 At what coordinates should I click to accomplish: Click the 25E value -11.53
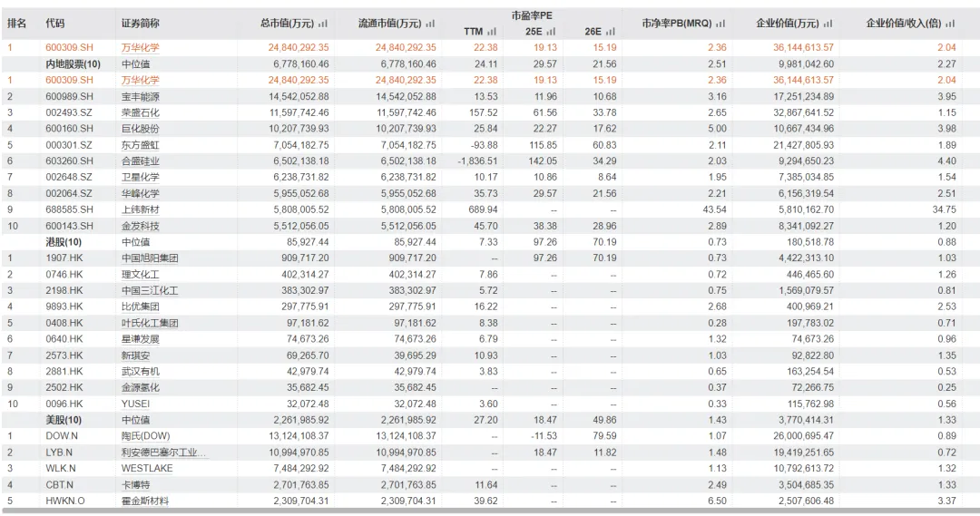pyautogui.click(x=544, y=436)
